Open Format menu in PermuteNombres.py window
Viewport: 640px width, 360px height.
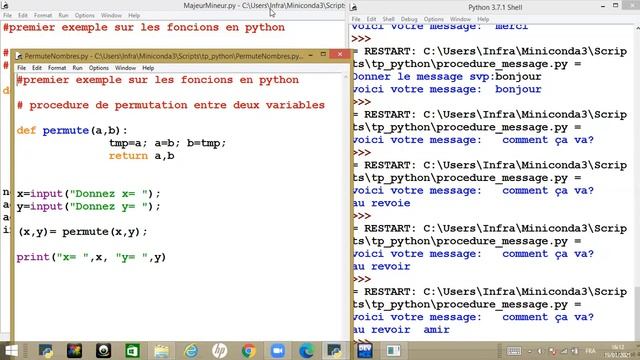click(x=57, y=68)
